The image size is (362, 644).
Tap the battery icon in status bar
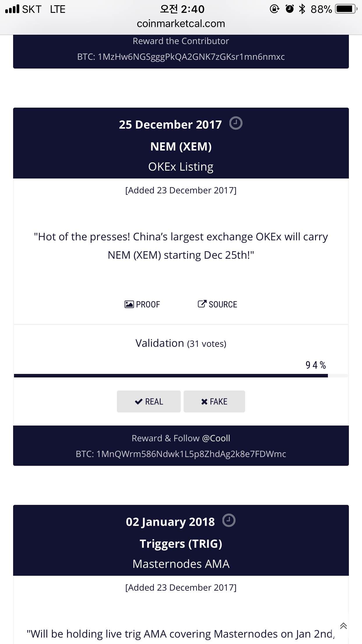click(x=346, y=9)
